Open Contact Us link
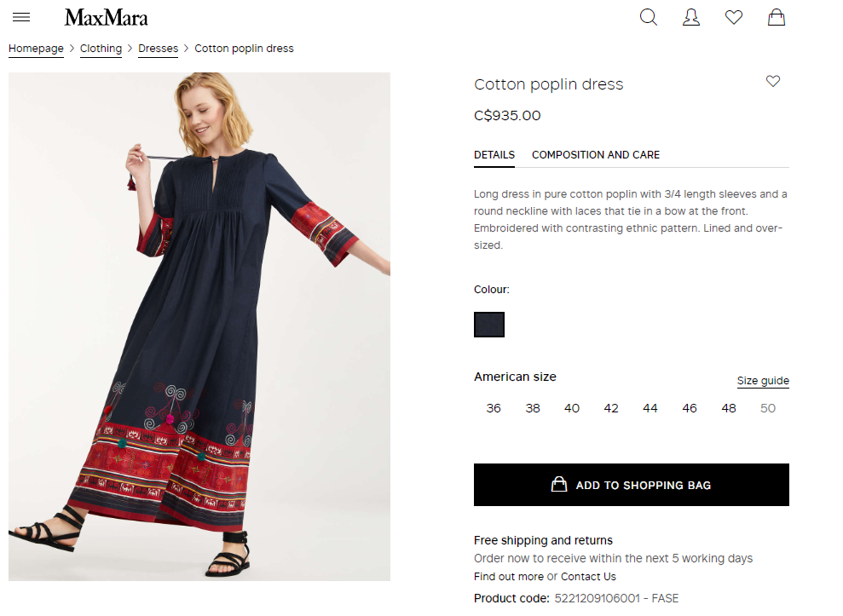This screenshot has width=843, height=616. pyautogui.click(x=588, y=577)
